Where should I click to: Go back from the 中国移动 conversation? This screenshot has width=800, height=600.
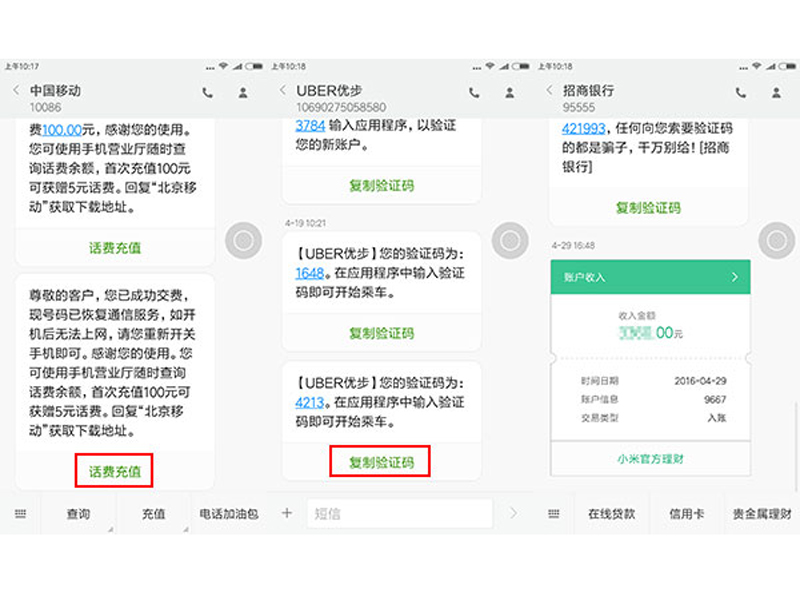click(x=16, y=91)
